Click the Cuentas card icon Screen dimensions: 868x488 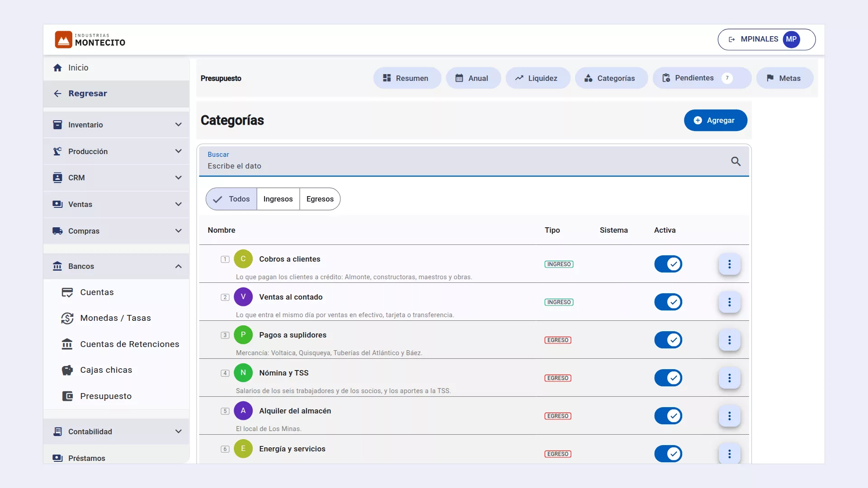(x=67, y=292)
